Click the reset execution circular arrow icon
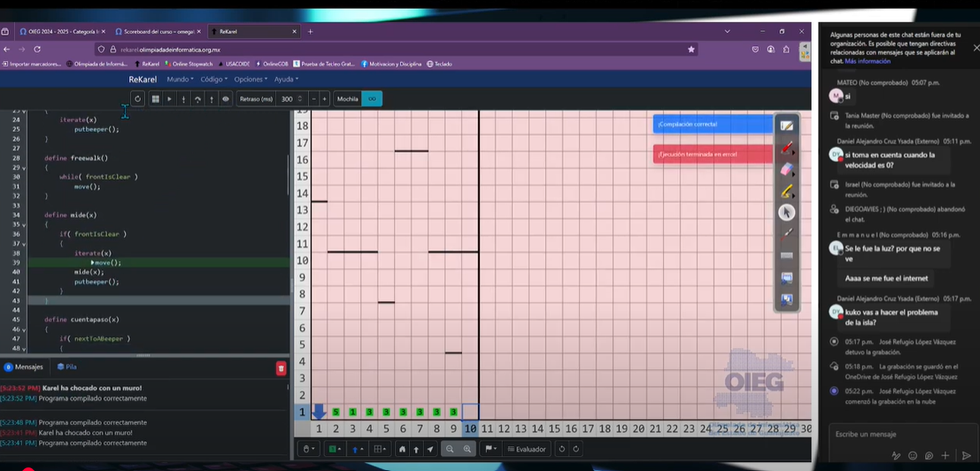This screenshot has height=471, width=980. tap(137, 99)
